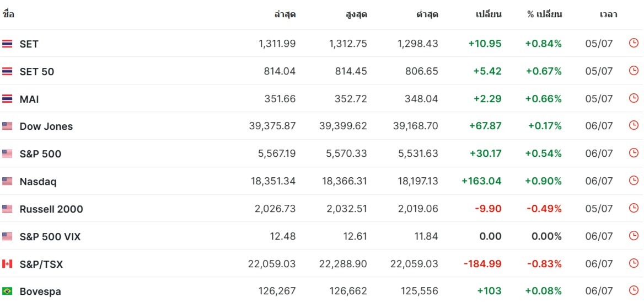Screen dimensions: 644x302
Task: Open the Nasdaq index link
Action: tap(38, 182)
